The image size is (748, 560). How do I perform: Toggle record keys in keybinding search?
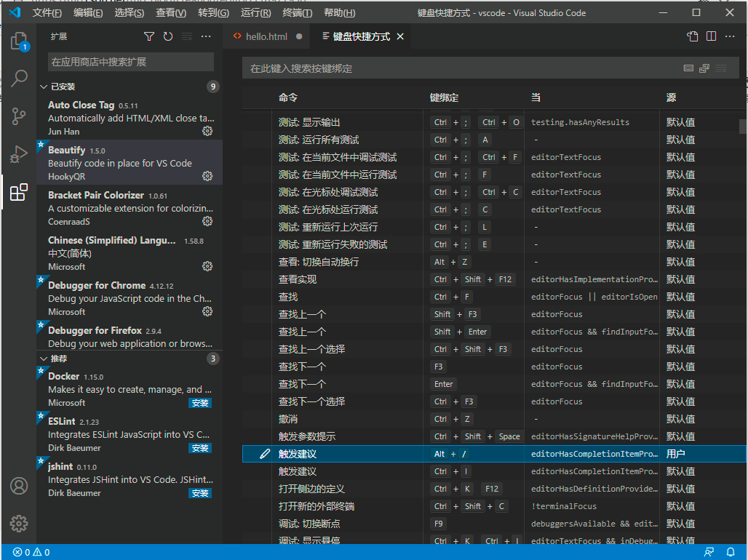pos(688,68)
